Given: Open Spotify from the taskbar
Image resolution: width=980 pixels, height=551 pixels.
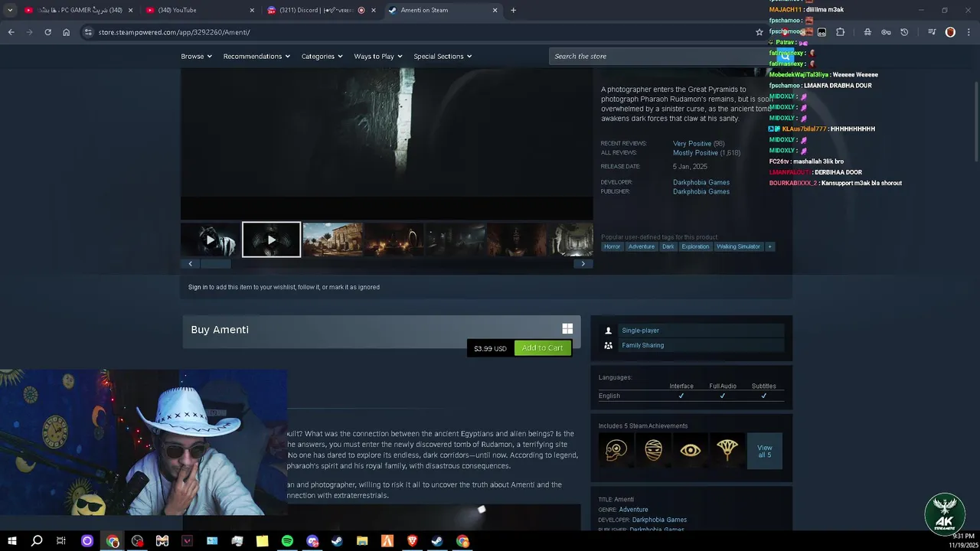Looking at the screenshot, I should click(x=287, y=541).
